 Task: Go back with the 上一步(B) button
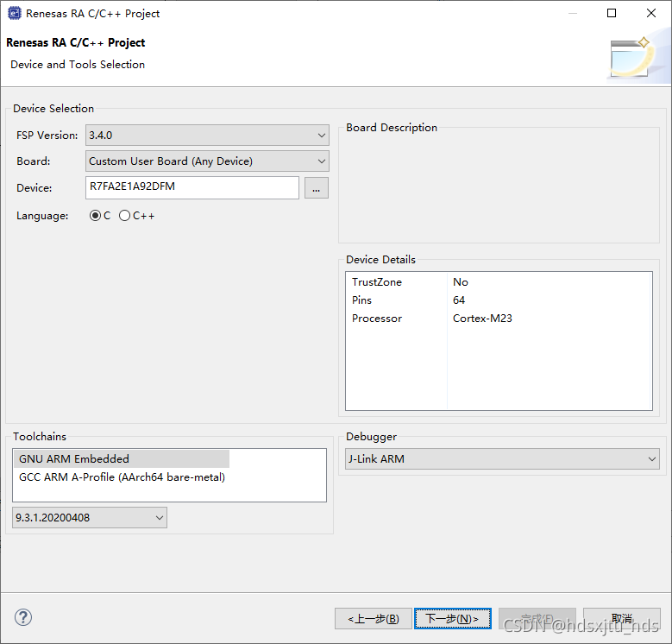point(374,619)
